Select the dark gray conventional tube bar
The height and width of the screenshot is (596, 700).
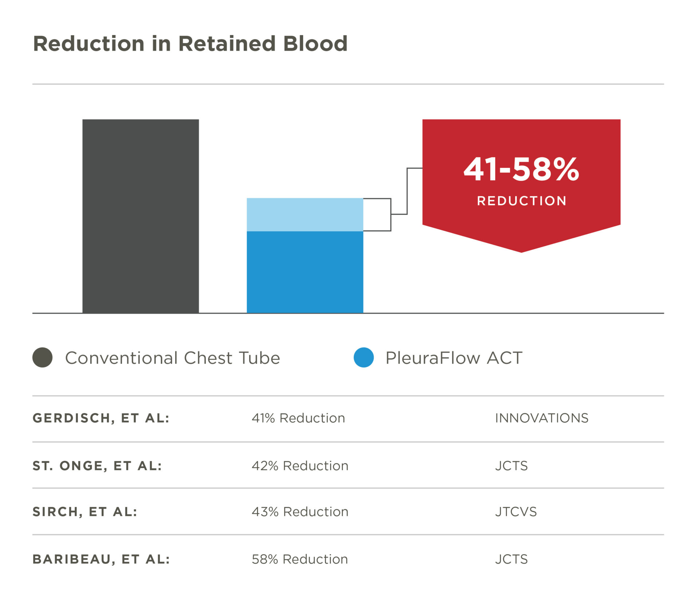(x=141, y=216)
